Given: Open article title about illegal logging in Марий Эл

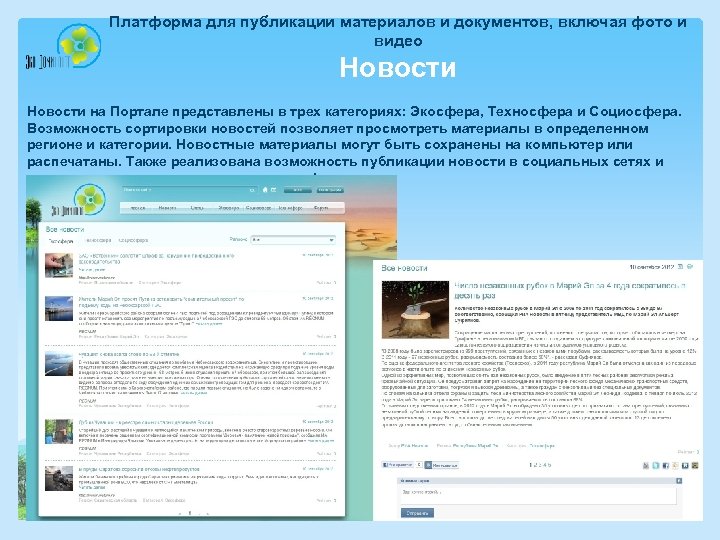Looking at the screenshot, I should [x=570, y=291].
